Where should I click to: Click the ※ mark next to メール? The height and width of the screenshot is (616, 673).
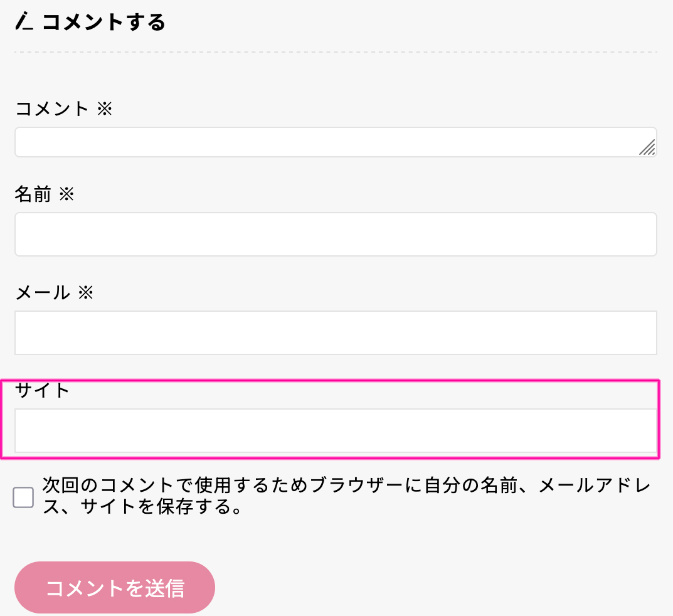click(85, 292)
